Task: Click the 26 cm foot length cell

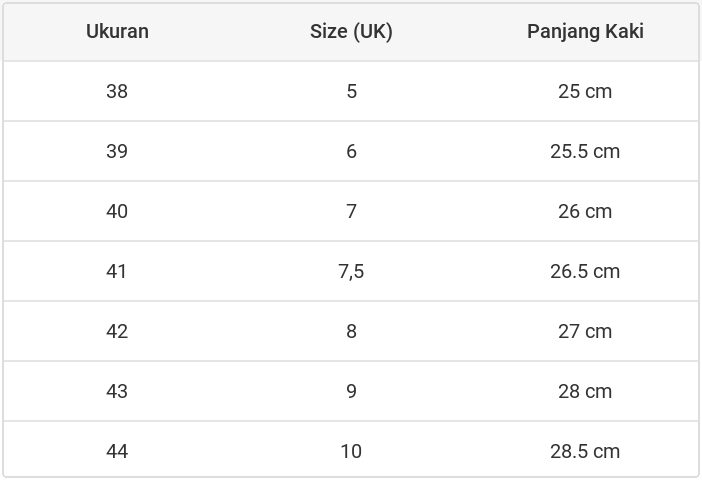Action: 585,211
